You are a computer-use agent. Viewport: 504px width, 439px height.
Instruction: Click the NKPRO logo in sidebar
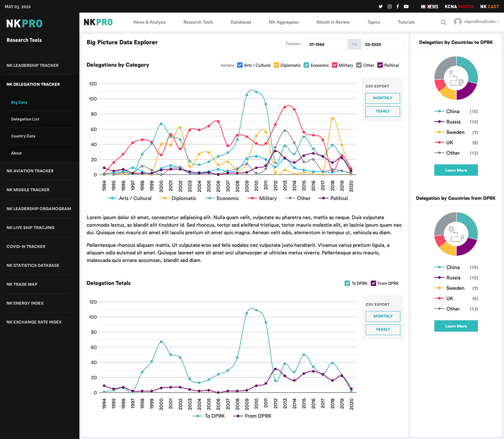[x=24, y=24]
